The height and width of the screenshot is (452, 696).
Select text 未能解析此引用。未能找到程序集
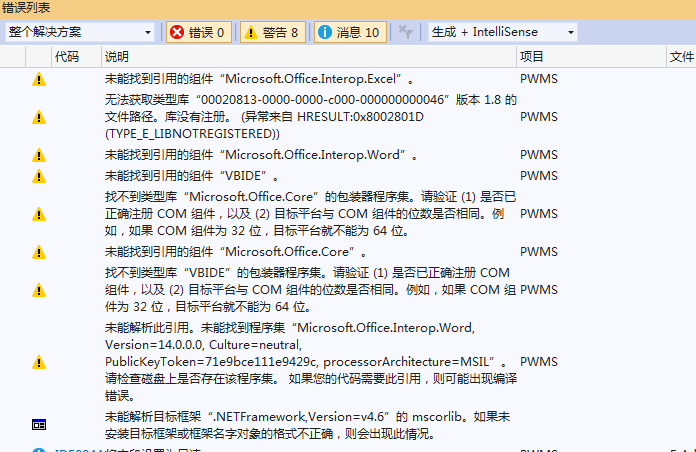[x=195, y=328]
